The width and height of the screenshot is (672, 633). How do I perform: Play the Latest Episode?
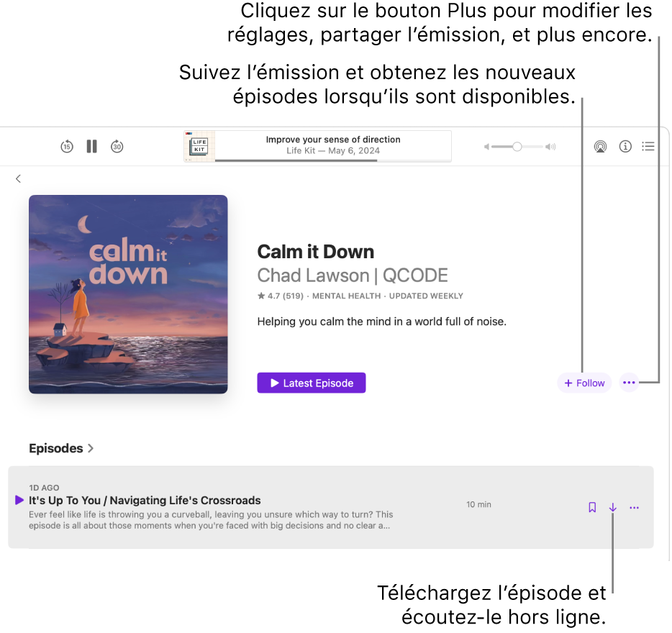point(312,383)
